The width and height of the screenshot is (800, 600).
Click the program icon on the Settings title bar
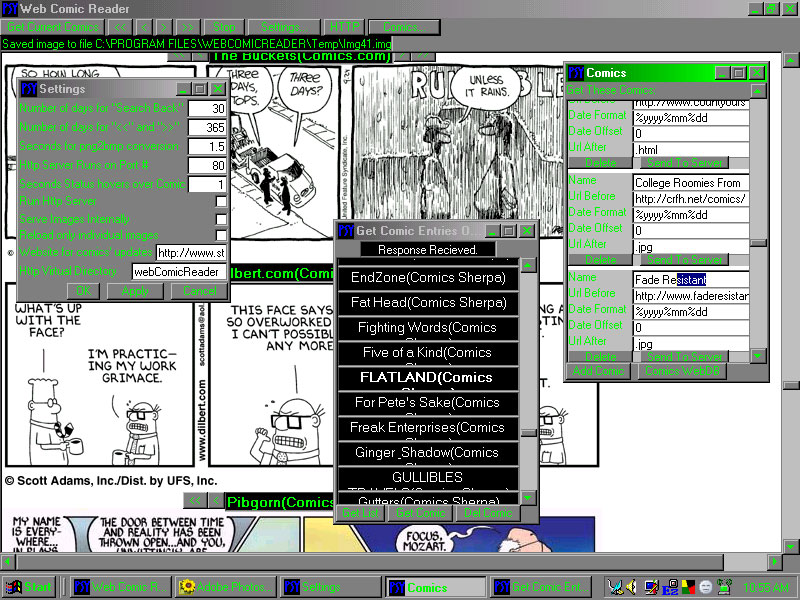pyautogui.click(x=28, y=87)
